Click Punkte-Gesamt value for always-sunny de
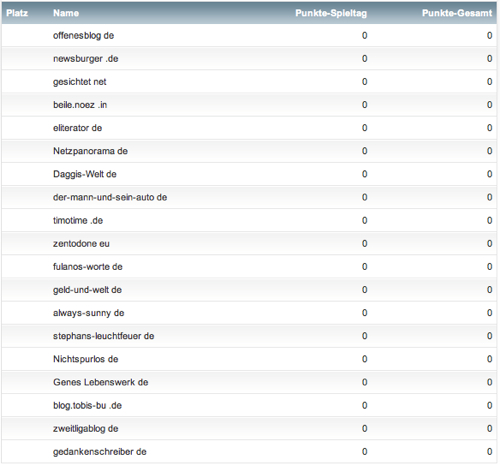Image resolution: width=500 pixels, height=466 pixels. (489, 313)
